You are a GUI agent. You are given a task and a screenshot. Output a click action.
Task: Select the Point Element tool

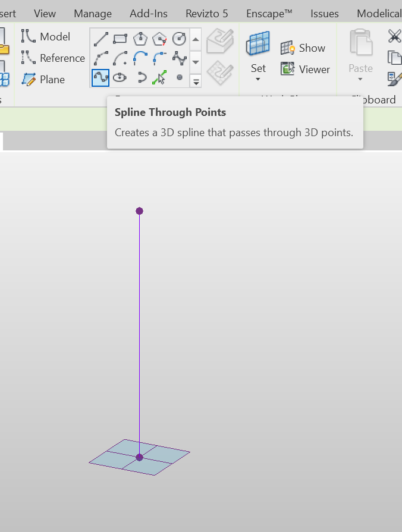(x=179, y=78)
